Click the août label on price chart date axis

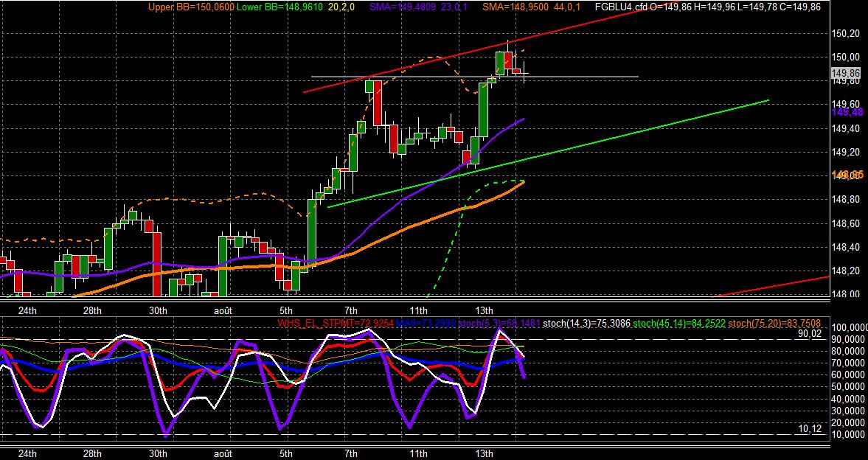pos(223,310)
